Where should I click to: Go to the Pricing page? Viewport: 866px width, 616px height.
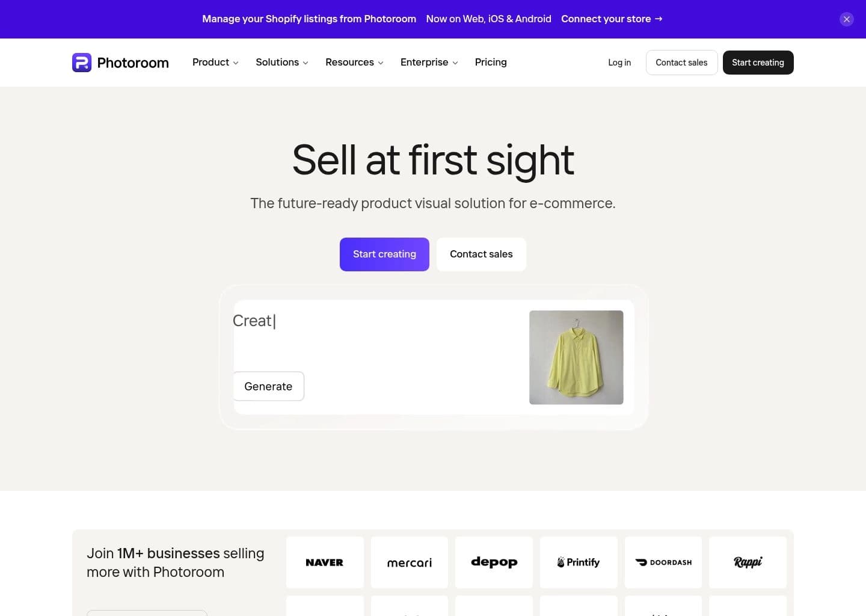click(x=491, y=63)
